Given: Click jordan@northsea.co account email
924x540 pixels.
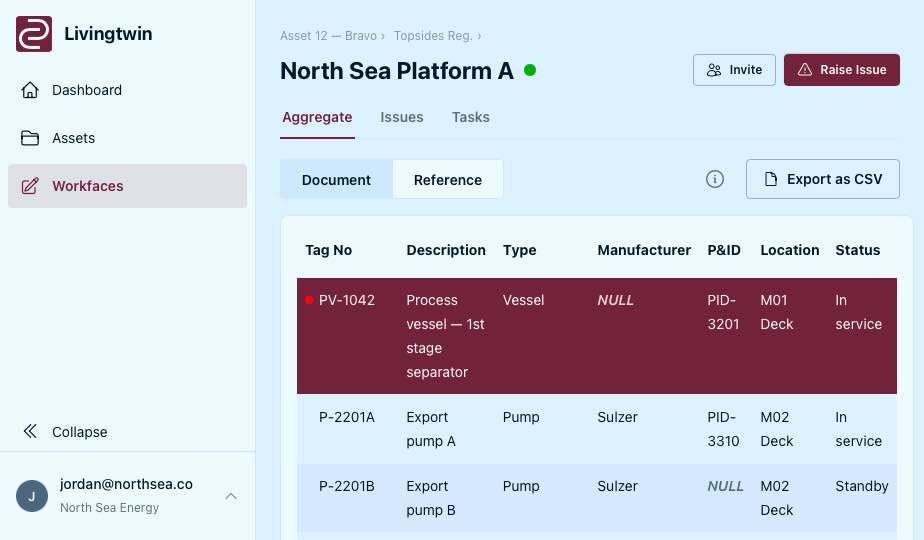Looking at the screenshot, I should click(x=126, y=484).
